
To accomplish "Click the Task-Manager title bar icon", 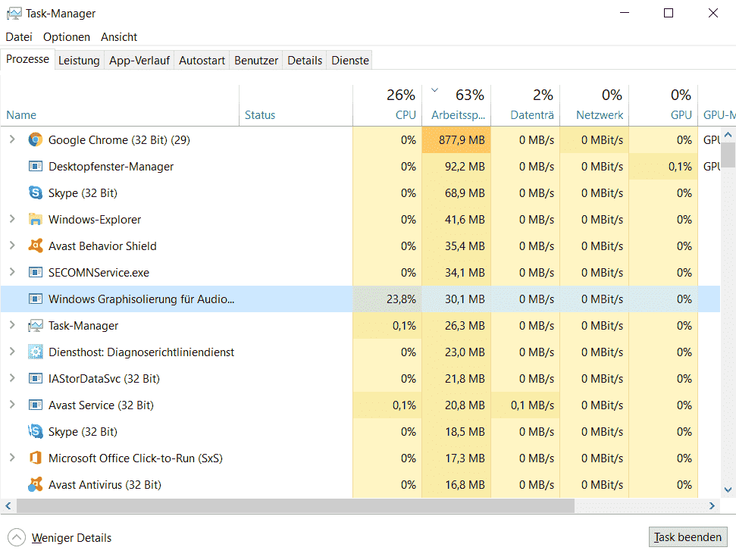I will (x=14, y=14).
